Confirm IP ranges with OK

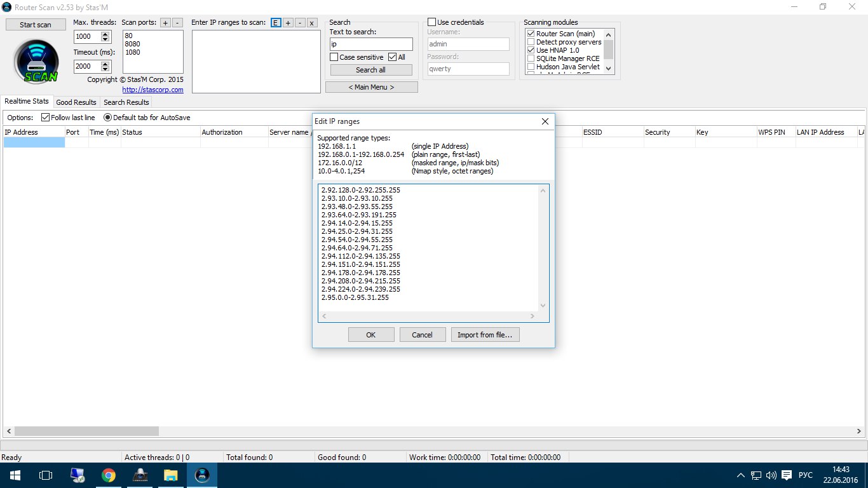tap(371, 335)
